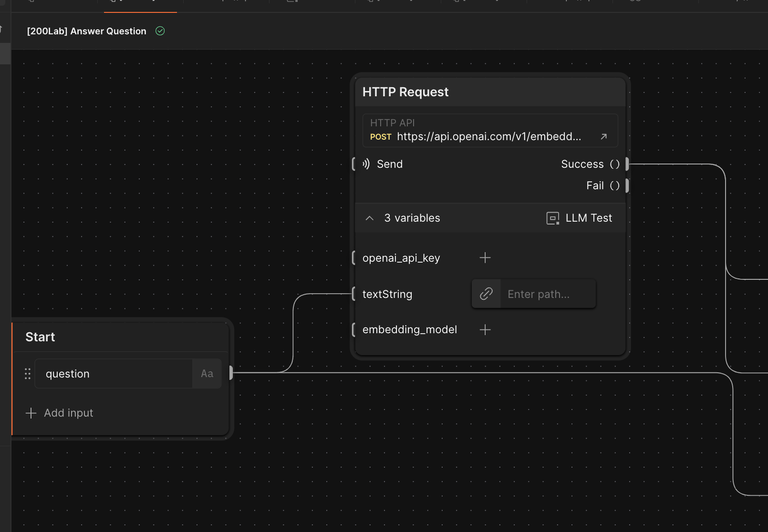
Task: Click the Send signal icon
Action: (366, 164)
